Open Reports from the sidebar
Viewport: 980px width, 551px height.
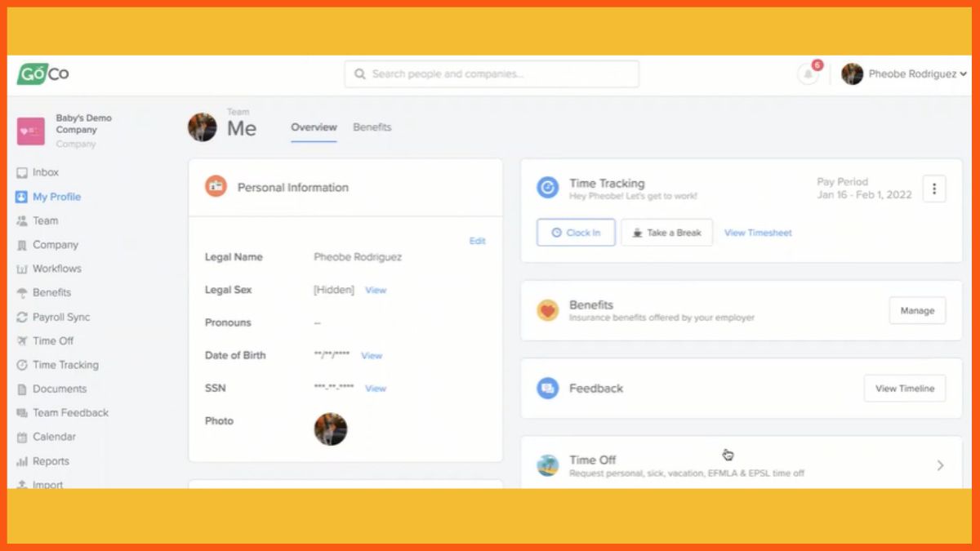(x=51, y=461)
